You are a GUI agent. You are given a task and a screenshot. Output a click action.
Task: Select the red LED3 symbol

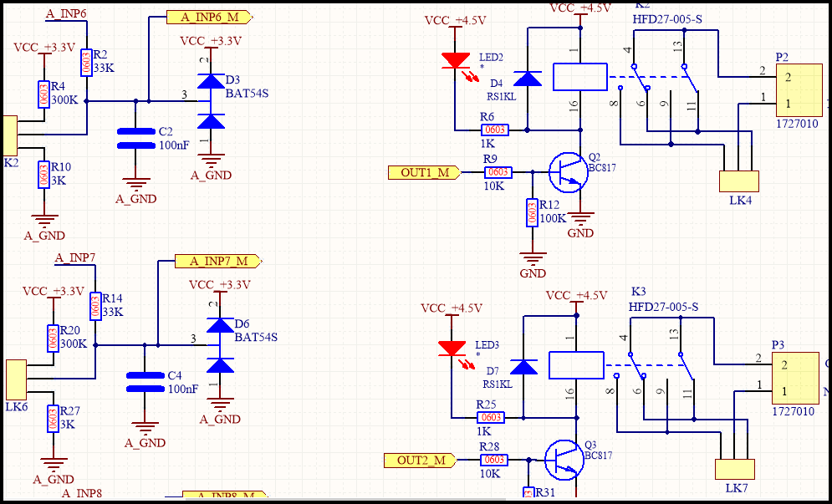click(452, 348)
